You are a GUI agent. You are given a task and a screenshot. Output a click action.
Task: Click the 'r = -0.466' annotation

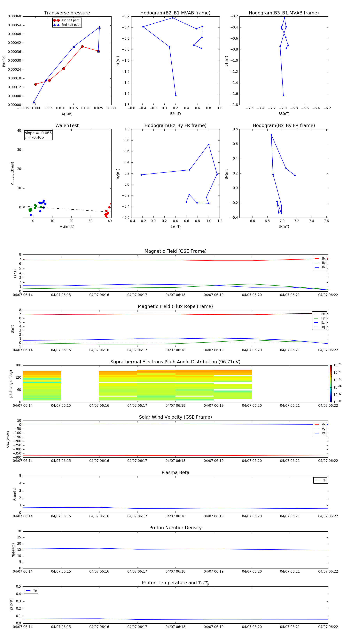point(35,137)
